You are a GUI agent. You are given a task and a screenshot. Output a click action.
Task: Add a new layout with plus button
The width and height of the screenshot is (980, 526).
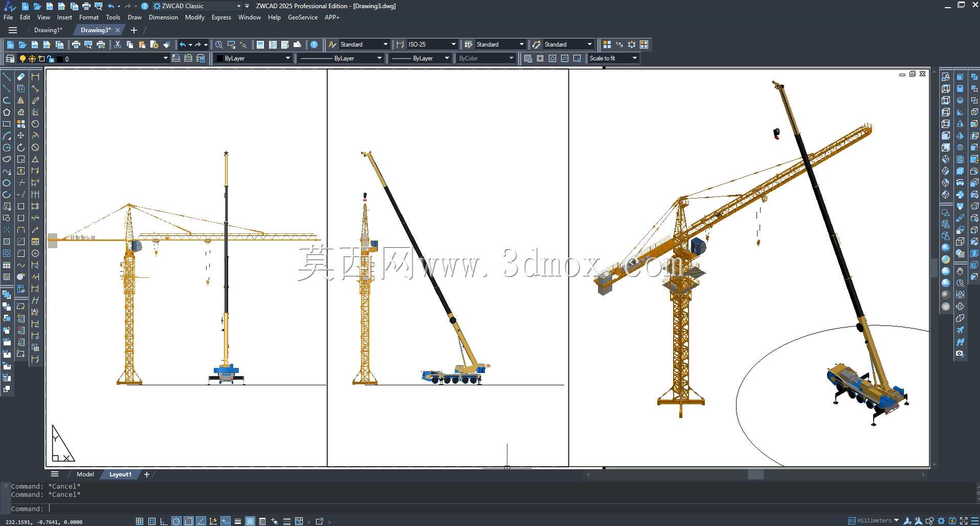(x=147, y=474)
